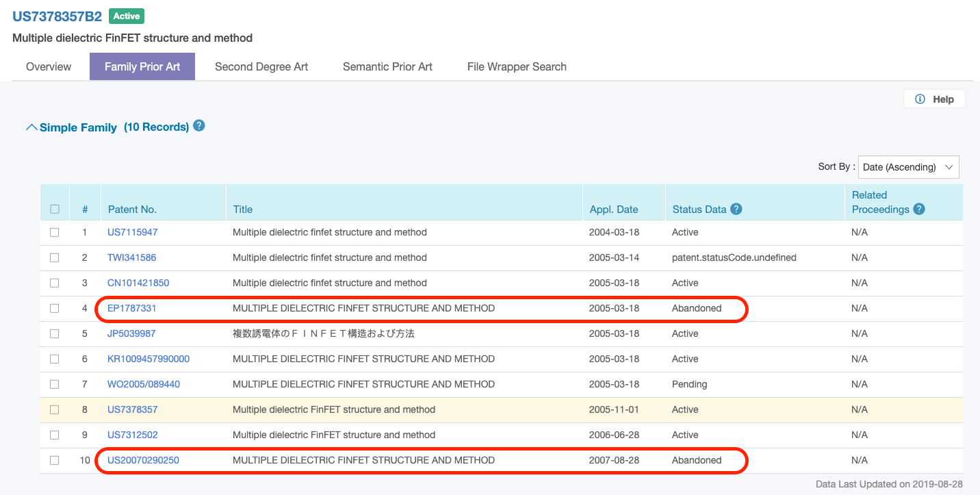980x495 pixels.
Task: Click Related Proceedings info icon
Action: tap(919, 210)
